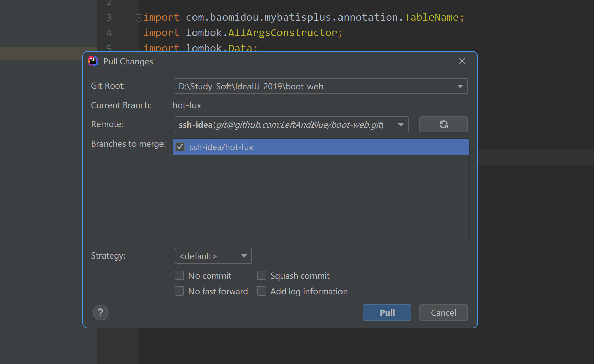
Task: Click line number 4 in editor gutter
Action: coord(109,33)
